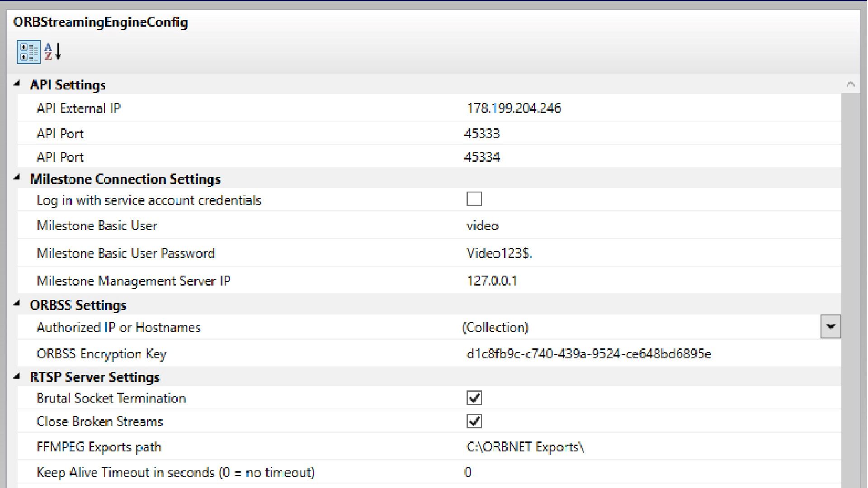This screenshot has height=488, width=868.
Task: Sort properties alphabetically with A-Z icon
Action: tap(53, 52)
